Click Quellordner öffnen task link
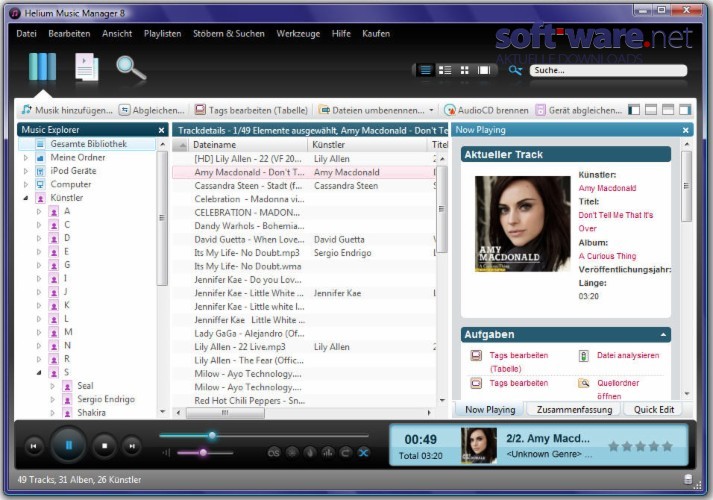 (x=618, y=390)
